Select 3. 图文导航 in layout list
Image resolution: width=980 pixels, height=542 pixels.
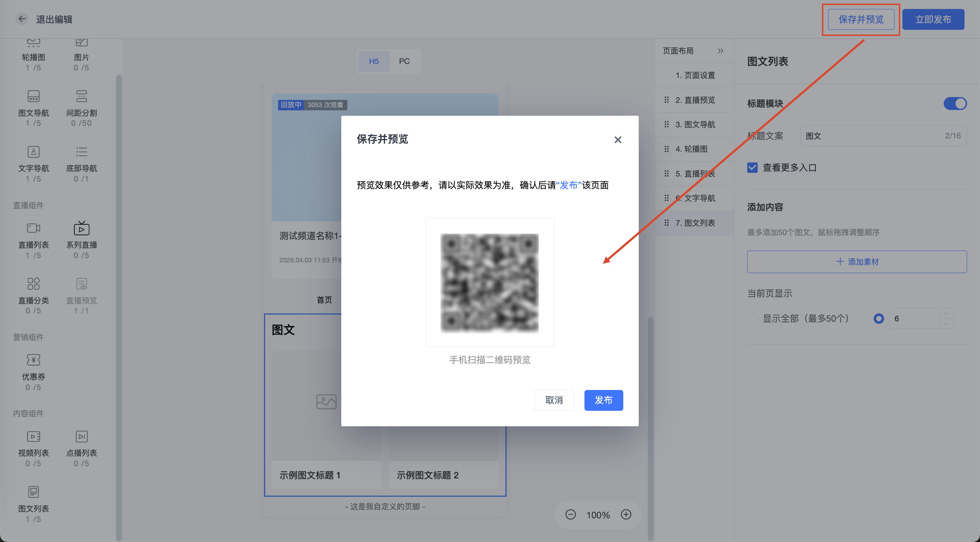pos(694,124)
